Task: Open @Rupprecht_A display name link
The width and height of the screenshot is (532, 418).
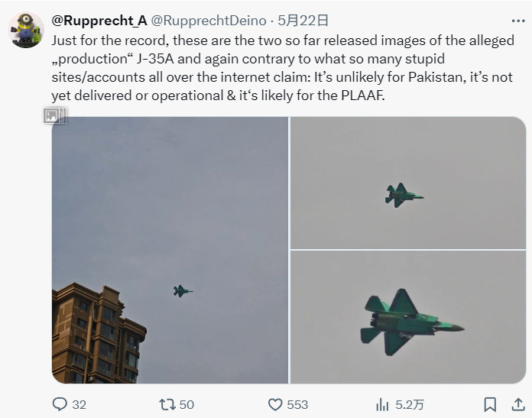Action: (x=99, y=21)
